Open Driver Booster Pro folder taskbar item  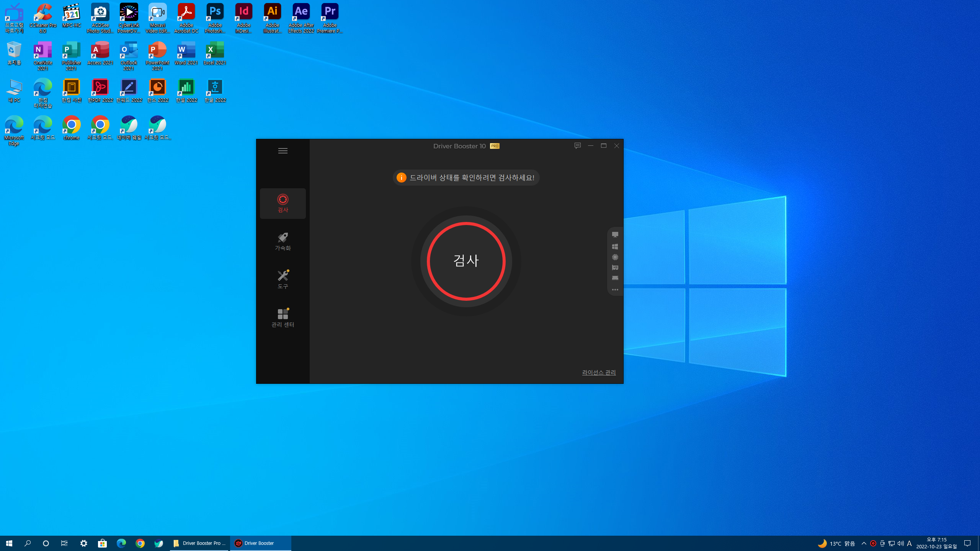[199, 543]
